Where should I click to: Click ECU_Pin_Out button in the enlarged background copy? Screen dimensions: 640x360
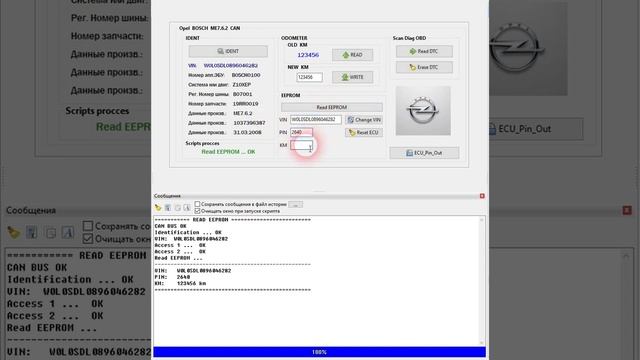536,129
